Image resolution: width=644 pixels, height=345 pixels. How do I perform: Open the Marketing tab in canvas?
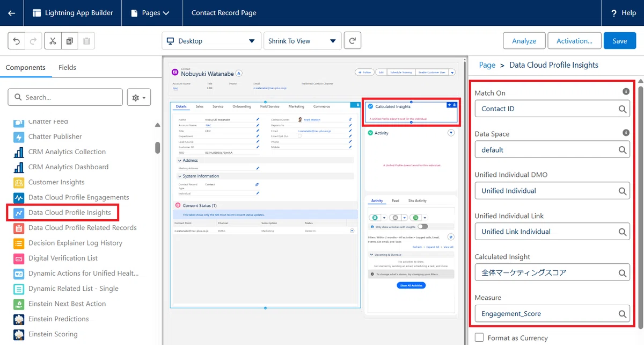pos(296,106)
